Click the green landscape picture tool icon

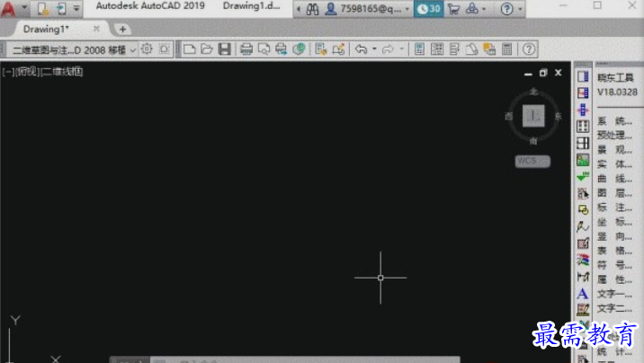[583, 160]
